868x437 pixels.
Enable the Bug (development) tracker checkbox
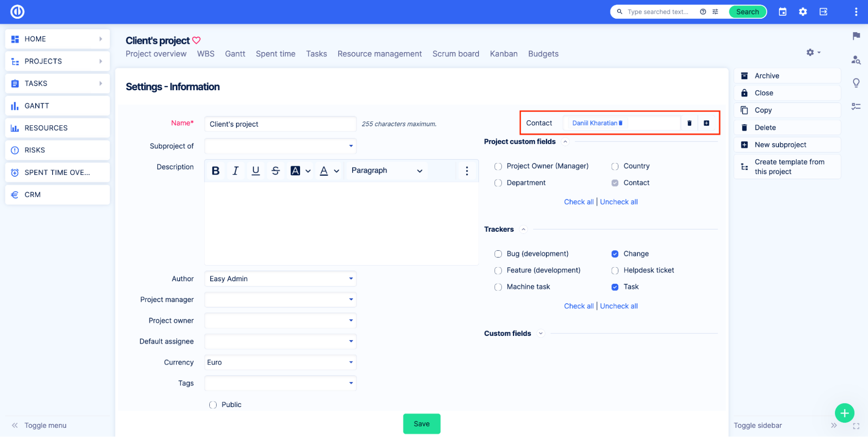[498, 253]
